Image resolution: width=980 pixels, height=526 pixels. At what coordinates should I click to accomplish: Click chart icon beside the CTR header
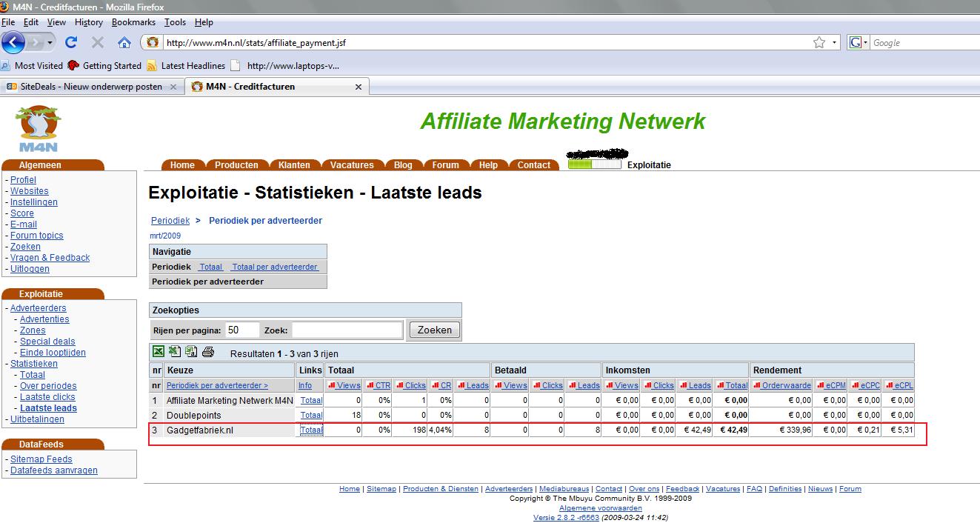[x=370, y=385]
